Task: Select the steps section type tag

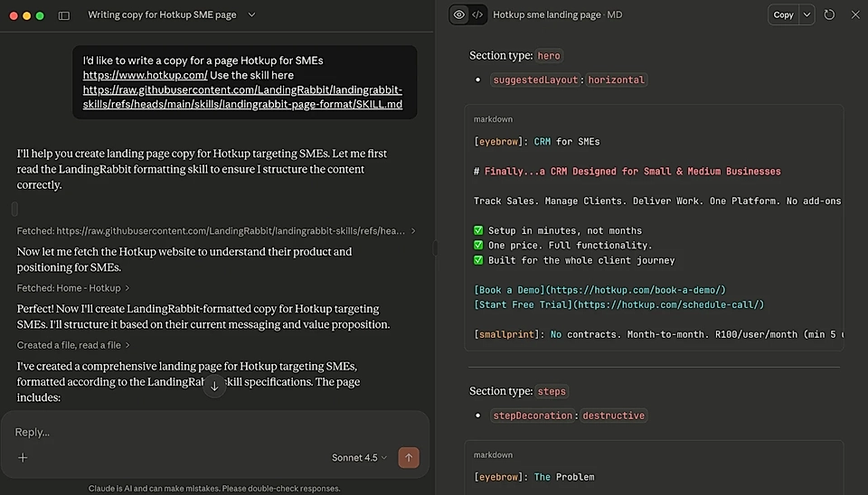Action: coord(552,391)
